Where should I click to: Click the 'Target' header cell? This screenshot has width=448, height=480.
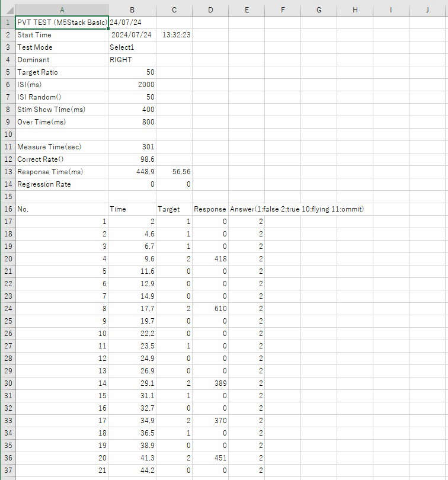coord(174,209)
